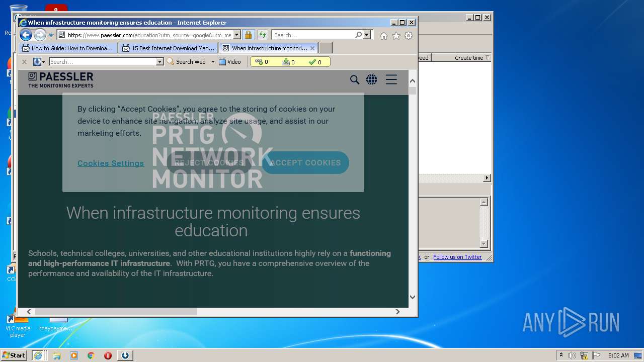Click the horizontal scrollbar thumb

[x=116, y=312]
